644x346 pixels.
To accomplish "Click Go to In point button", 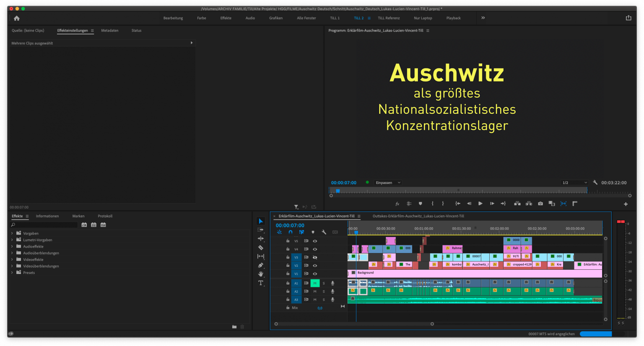I will (458, 204).
